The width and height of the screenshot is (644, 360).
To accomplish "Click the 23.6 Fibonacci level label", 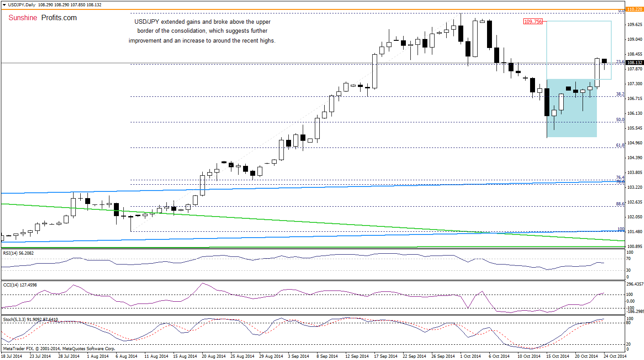I will 621,62.
